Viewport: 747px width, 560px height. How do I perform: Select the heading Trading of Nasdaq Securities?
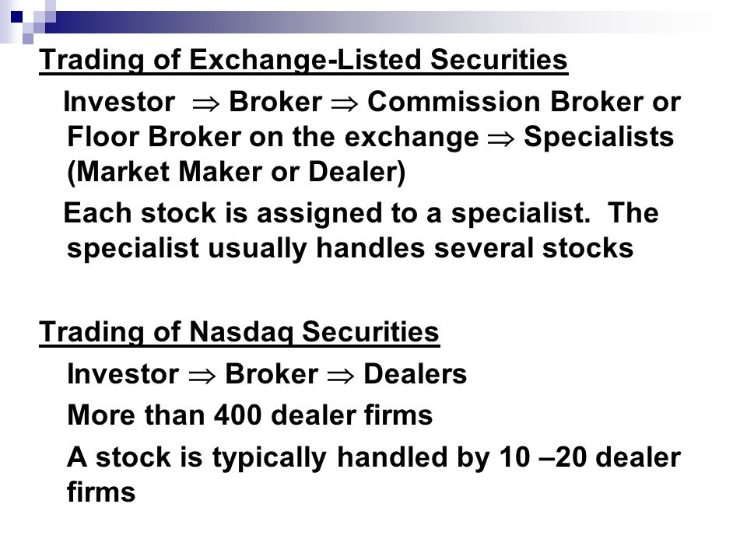[x=239, y=332]
